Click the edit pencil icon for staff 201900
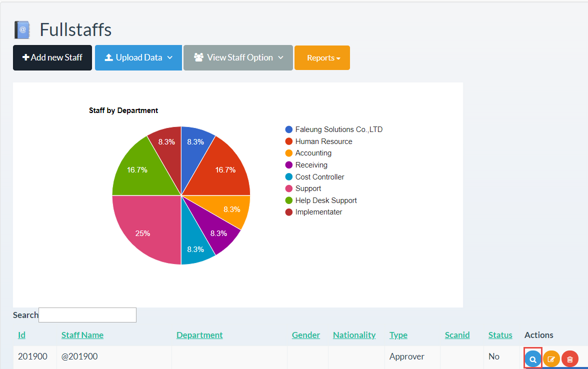 [x=551, y=358]
